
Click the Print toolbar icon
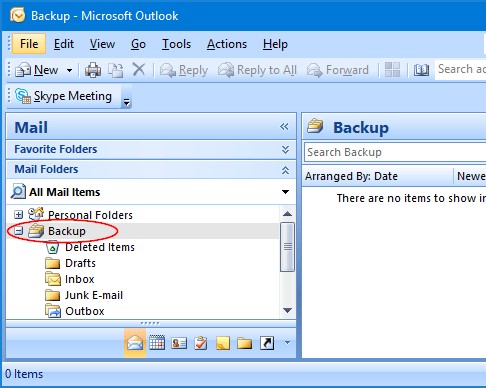tap(93, 70)
